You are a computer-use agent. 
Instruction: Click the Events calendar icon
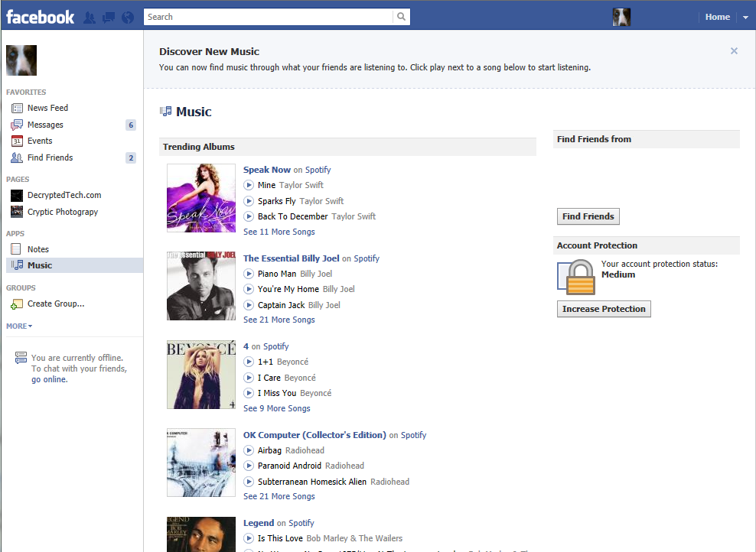click(17, 141)
